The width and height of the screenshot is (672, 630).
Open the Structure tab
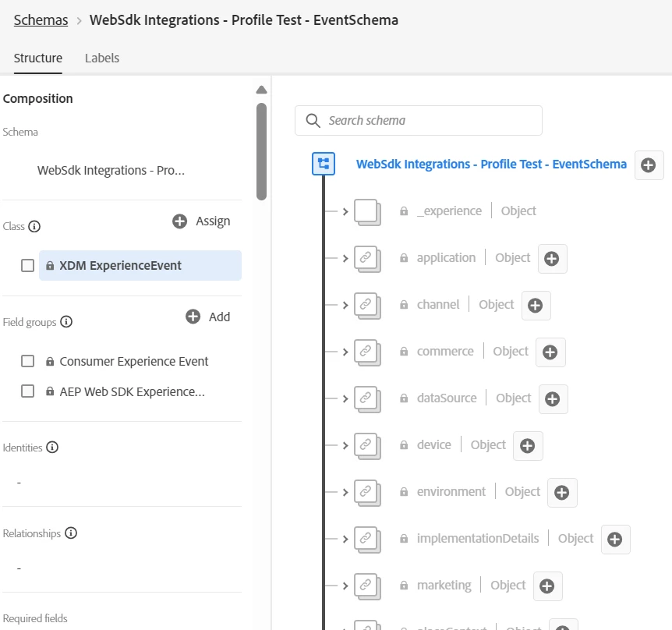coord(38,58)
